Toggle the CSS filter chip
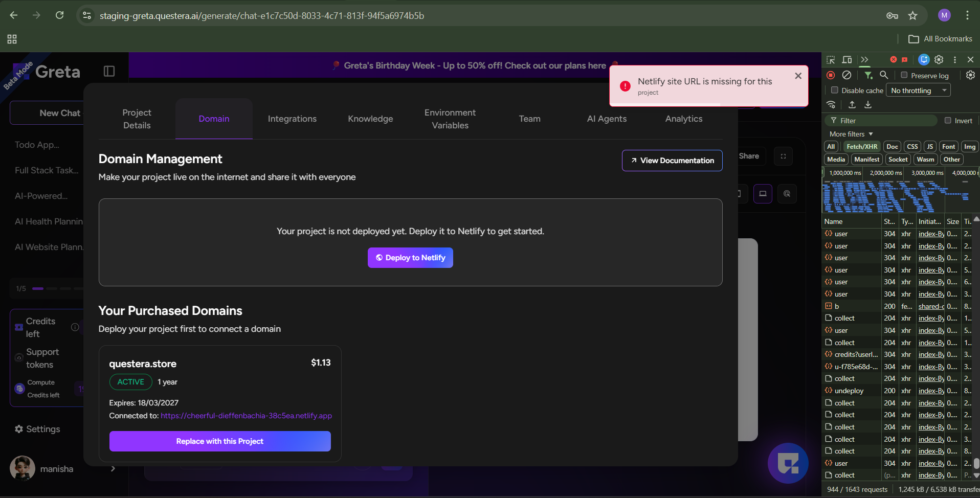 coord(912,147)
